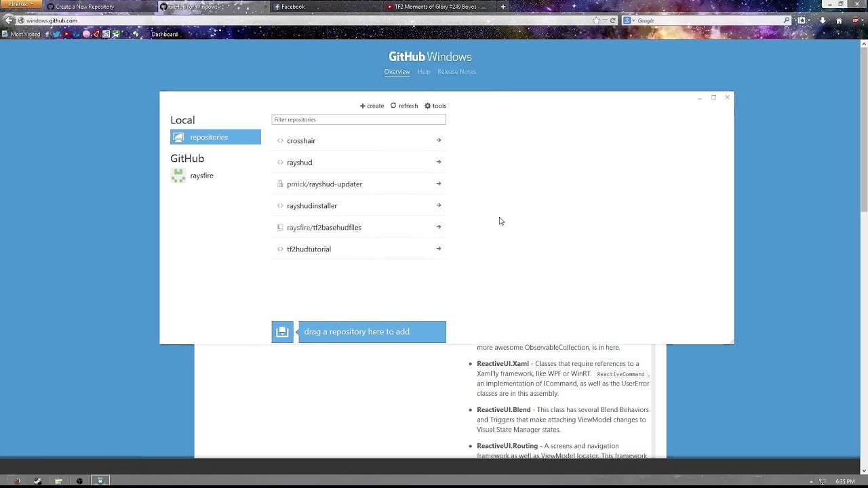This screenshot has height=488, width=868.
Task: Click lock icon beside rayshud-updater
Action: pyautogui.click(x=280, y=184)
